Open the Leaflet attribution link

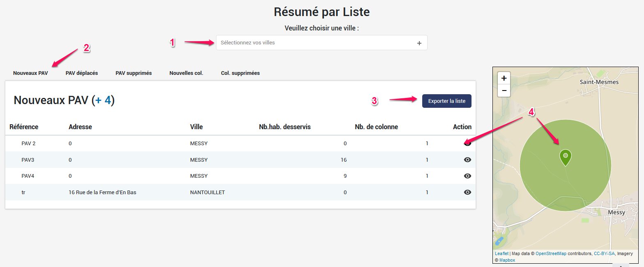coord(501,254)
